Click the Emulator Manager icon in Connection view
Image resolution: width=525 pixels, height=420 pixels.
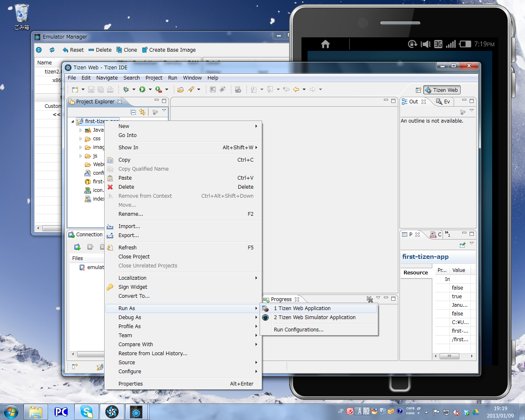[77, 247]
